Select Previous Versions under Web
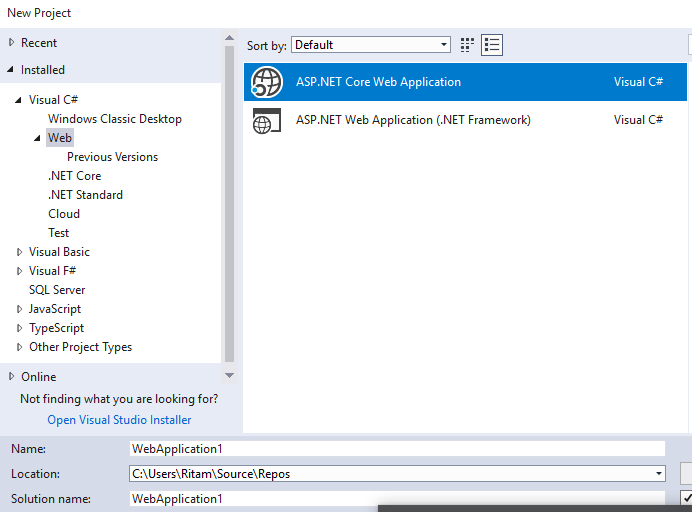This screenshot has height=512, width=692. pos(112,157)
